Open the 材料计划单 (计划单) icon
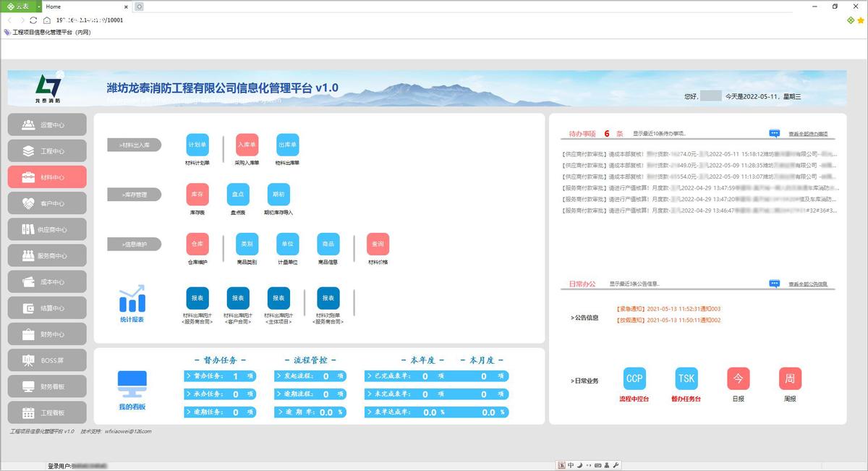868x471 pixels. tap(197, 145)
